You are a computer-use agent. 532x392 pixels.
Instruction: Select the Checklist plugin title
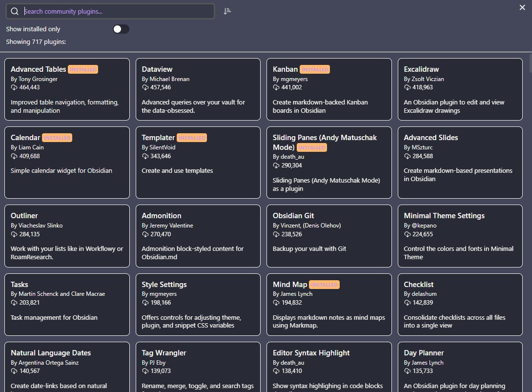pos(419,285)
